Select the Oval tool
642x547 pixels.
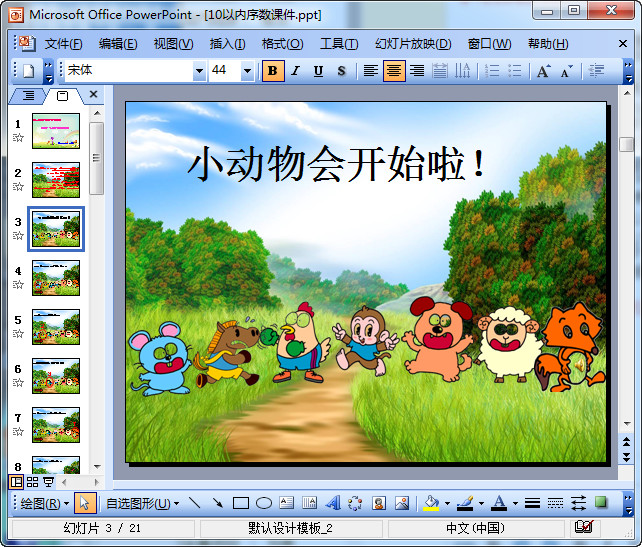(x=264, y=503)
